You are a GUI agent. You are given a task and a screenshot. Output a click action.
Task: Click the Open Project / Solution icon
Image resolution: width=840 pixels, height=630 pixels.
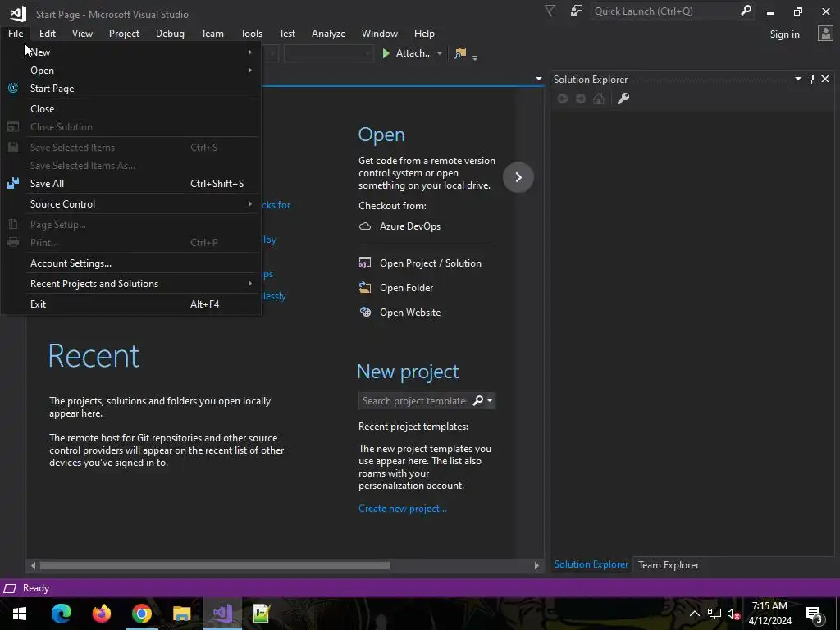click(365, 263)
